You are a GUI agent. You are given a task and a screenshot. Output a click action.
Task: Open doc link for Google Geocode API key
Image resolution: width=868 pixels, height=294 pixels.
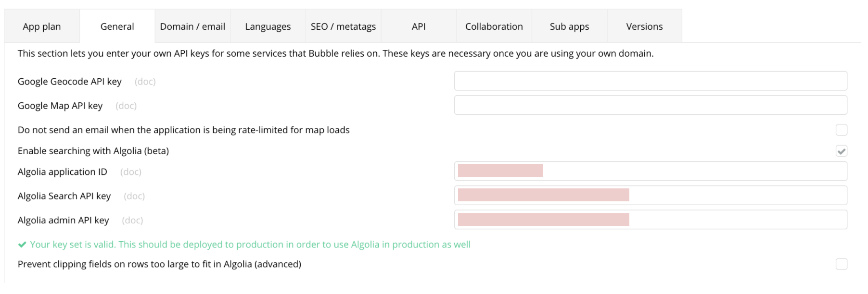(145, 82)
